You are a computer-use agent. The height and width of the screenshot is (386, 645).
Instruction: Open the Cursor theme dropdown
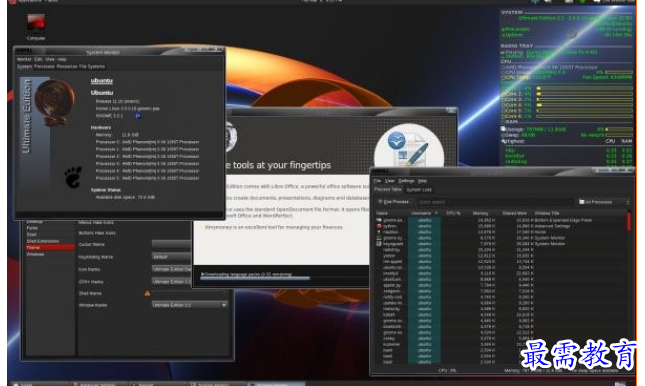pos(172,244)
